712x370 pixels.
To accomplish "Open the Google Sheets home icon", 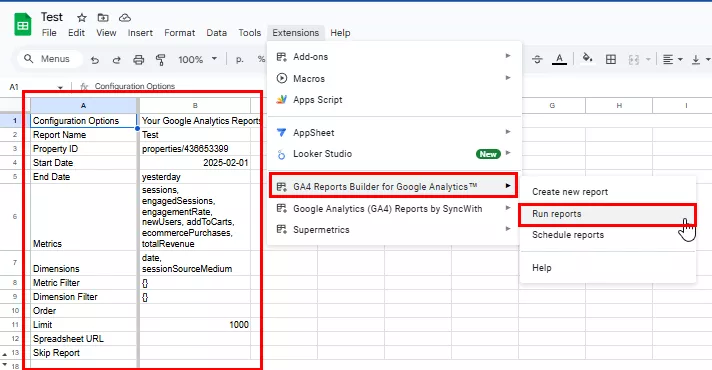I will (x=23, y=25).
